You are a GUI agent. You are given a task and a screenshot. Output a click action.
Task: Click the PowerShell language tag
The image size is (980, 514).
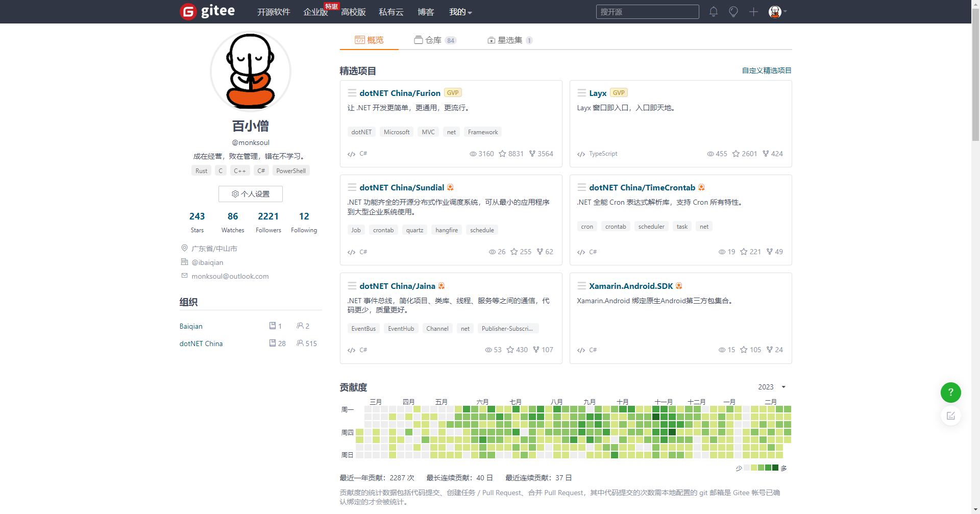point(291,171)
